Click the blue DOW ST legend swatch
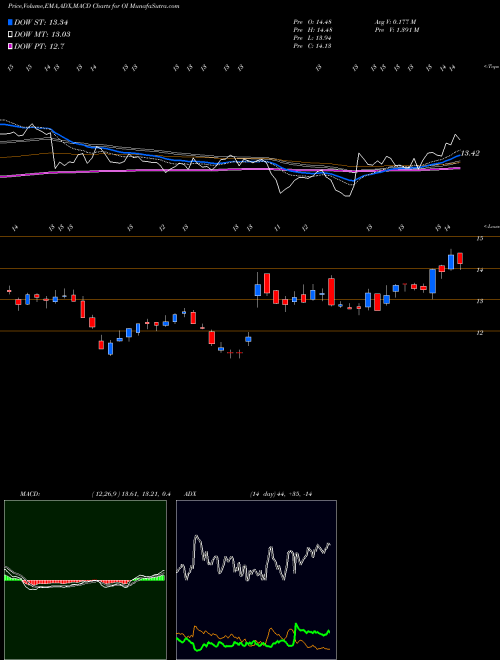 pos(11,22)
